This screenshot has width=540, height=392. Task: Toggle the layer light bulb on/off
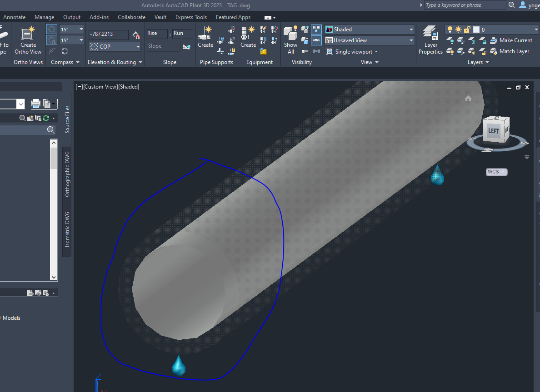point(450,29)
